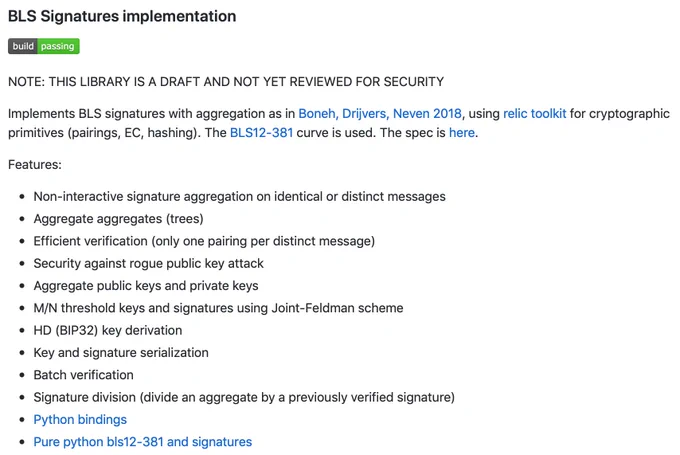Screen dimensions: 680x455
Task: Open Pure python bls12-381 and signatures link
Action: point(143,442)
